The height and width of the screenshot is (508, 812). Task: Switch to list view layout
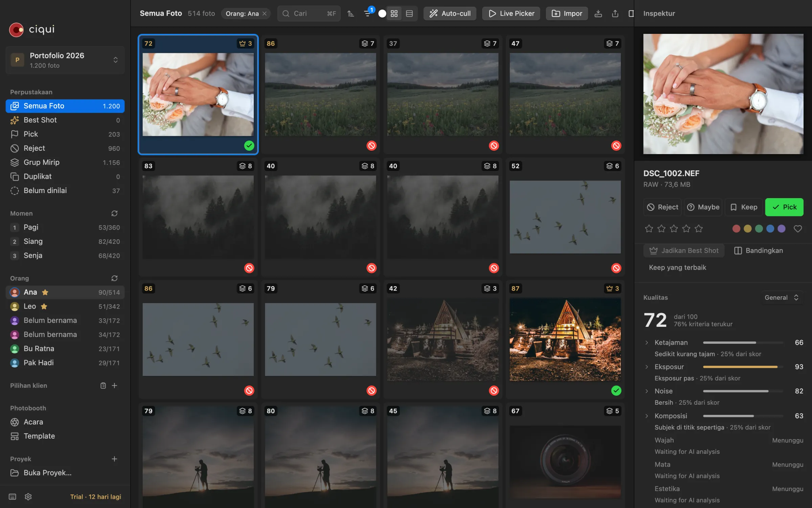[x=409, y=14]
